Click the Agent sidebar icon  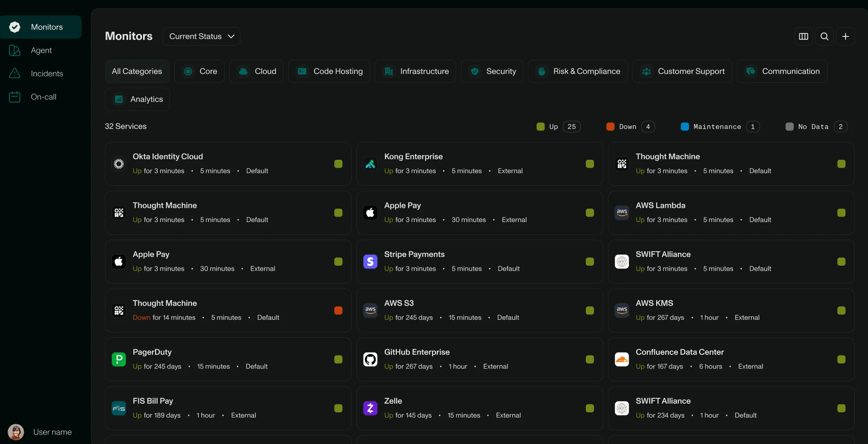point(15,50)
